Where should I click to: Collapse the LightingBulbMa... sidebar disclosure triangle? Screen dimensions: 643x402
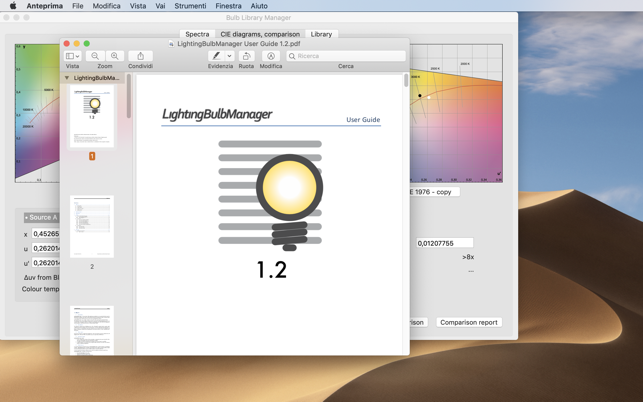click(x=66, y=78)
